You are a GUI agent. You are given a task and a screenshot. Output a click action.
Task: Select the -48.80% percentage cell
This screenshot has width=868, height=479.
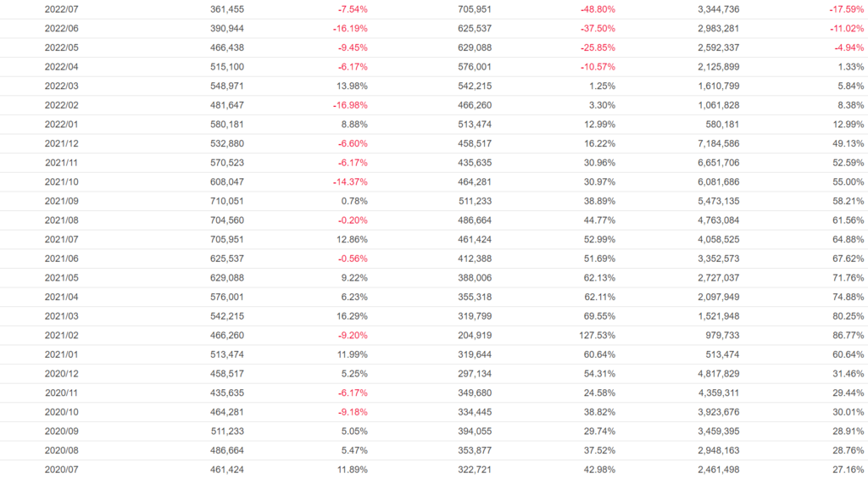pyautogui.click(x=598, y=9)
